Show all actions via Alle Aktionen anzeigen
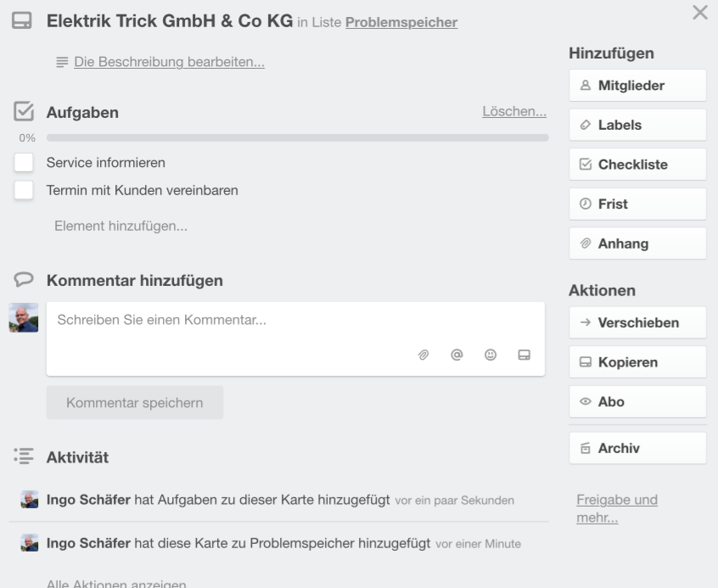 click(116, 584)
